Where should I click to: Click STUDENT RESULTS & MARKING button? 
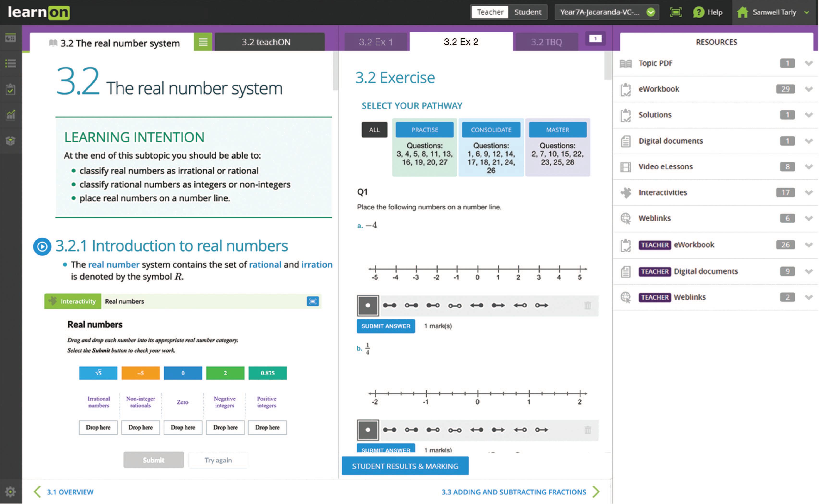[405, 466]
